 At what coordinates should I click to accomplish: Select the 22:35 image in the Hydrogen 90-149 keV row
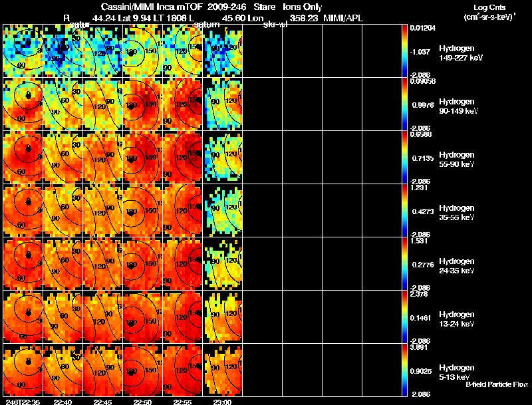[23, 104]
